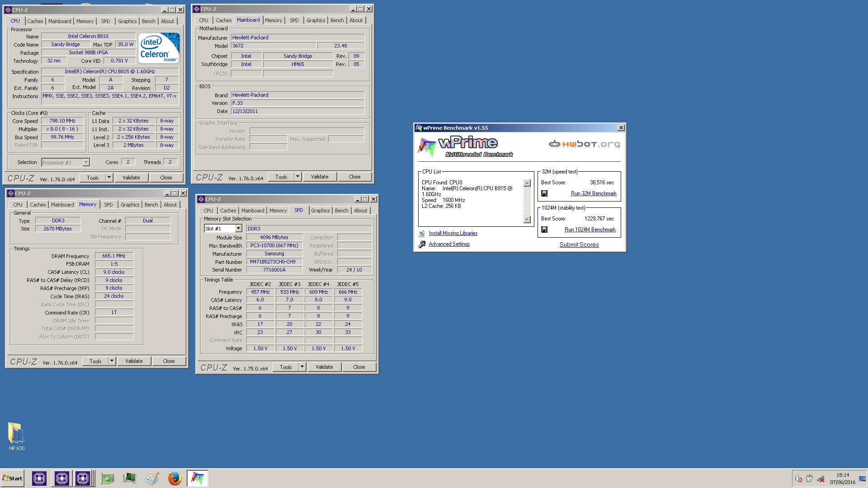The width and height of the screenshot is (868, 488).
Task: Expand Tools dropdown arrow in CPU window
Action: [109, 178]
